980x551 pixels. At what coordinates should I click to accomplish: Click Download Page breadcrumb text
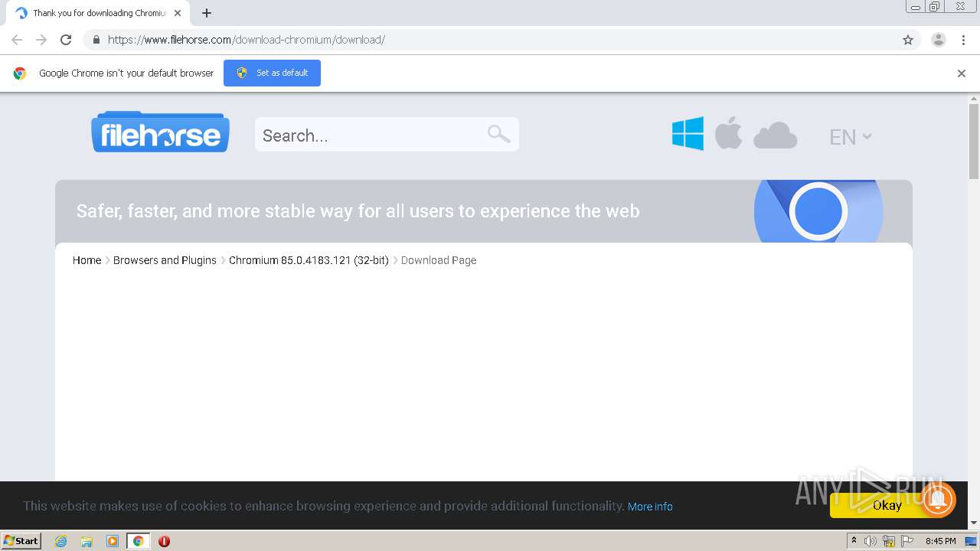(x=439, y=260)
